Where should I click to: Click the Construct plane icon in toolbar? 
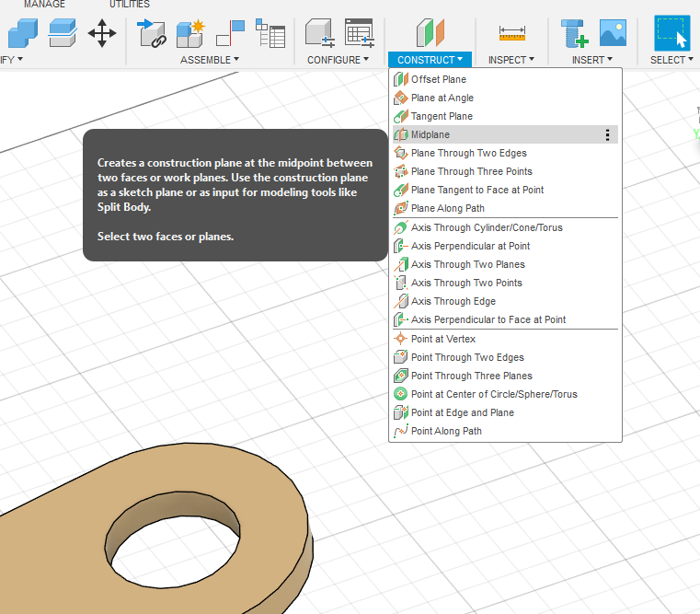430,33
